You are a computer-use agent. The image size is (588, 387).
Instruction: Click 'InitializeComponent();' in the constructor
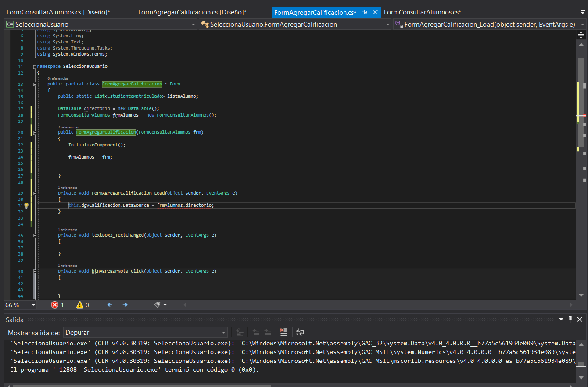(97, 145)
